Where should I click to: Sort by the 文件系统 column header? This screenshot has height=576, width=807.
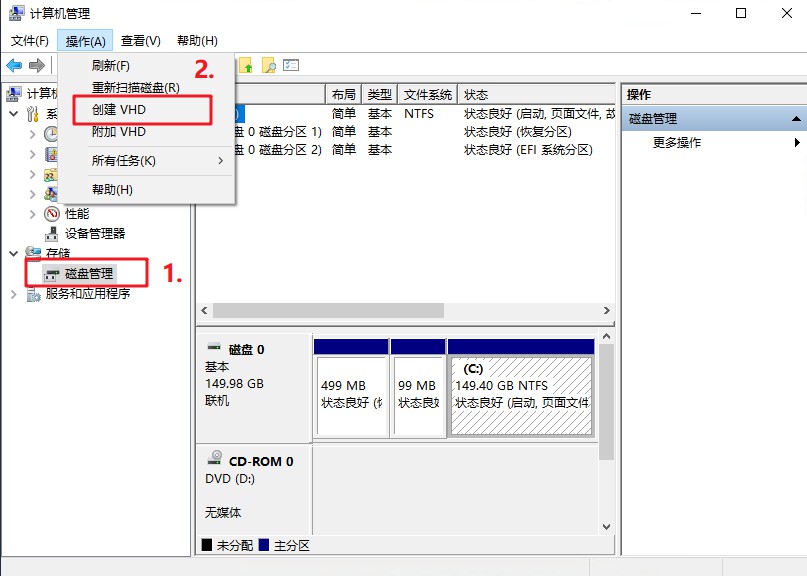pos(428,95)
